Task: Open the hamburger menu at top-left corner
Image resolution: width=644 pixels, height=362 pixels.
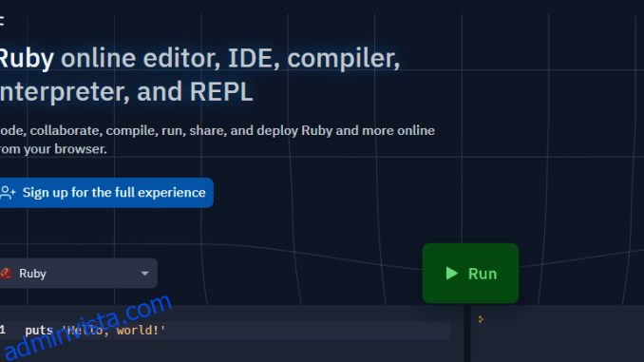Action: coord(2,21)
